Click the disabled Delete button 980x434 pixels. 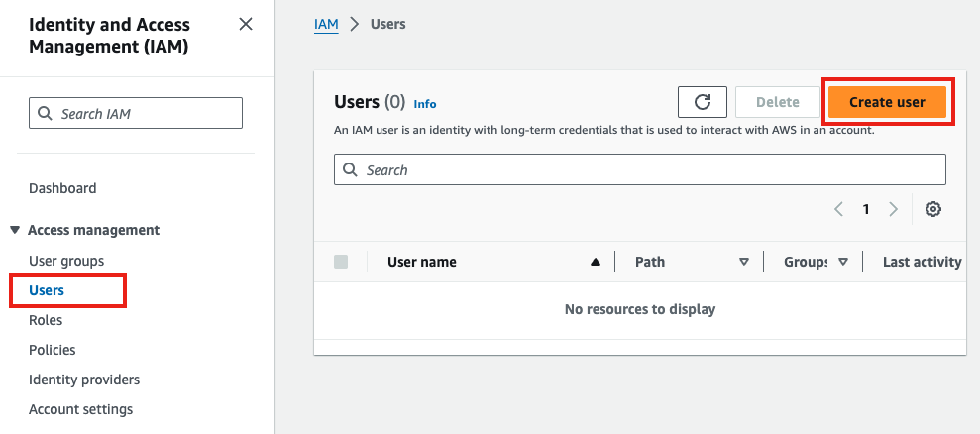coord(778,102)
